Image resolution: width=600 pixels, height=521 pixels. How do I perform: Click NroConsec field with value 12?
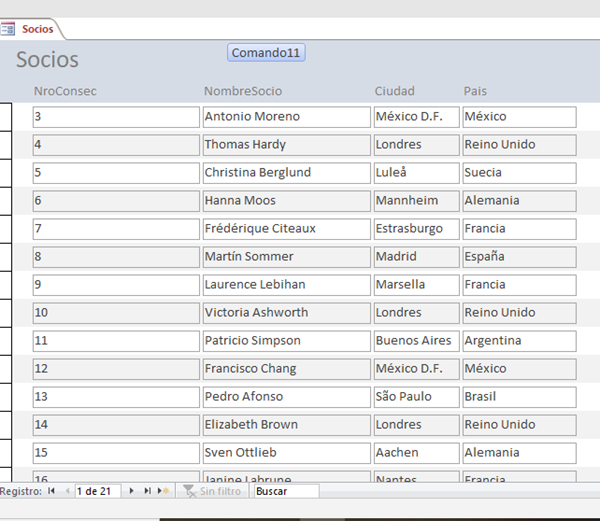point(116,369)
